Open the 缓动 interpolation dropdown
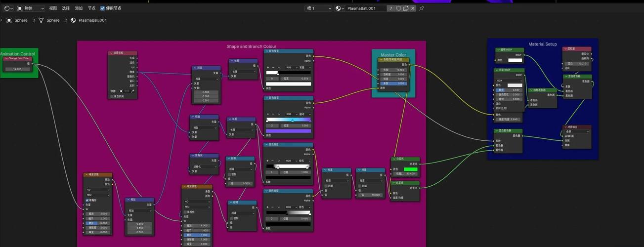644x247 pixels. [x=304, y=114]
